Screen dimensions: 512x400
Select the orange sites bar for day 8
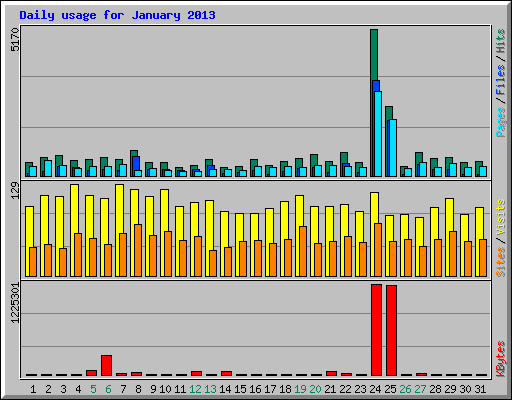(x=138, y=250)
